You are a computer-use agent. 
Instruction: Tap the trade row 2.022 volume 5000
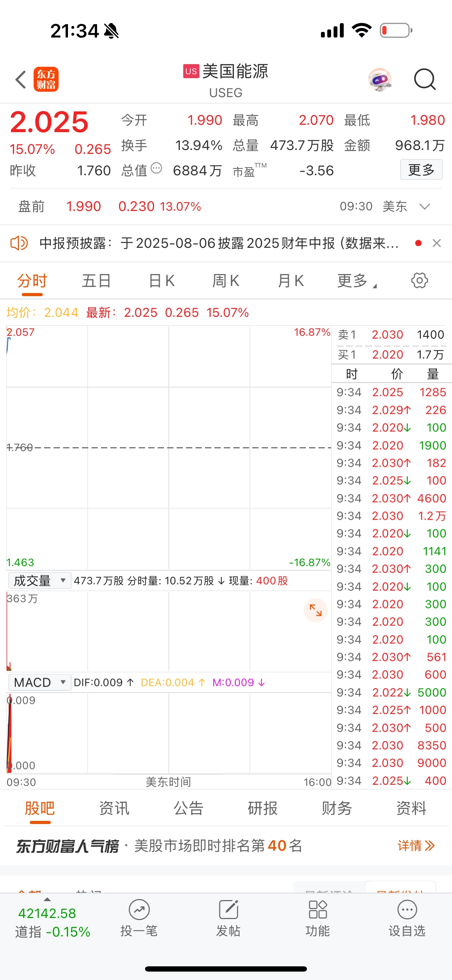[x=391, y=692]
